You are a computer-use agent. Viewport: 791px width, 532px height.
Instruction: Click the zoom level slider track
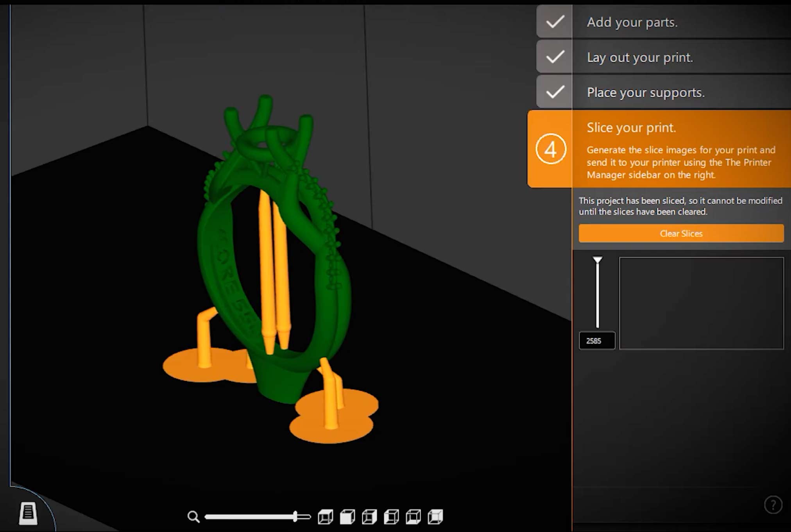coord(250,517)
